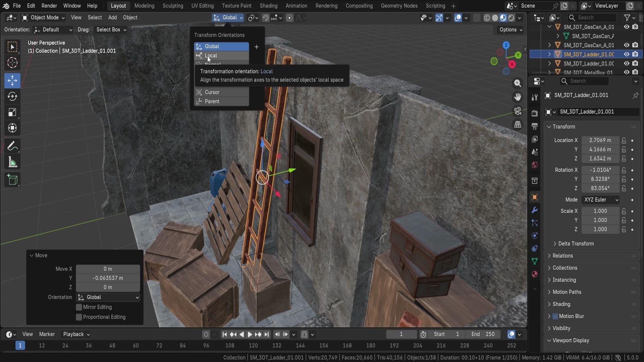Choose the Add Cube tool
The image size is (644, 362).
point(12,180)
